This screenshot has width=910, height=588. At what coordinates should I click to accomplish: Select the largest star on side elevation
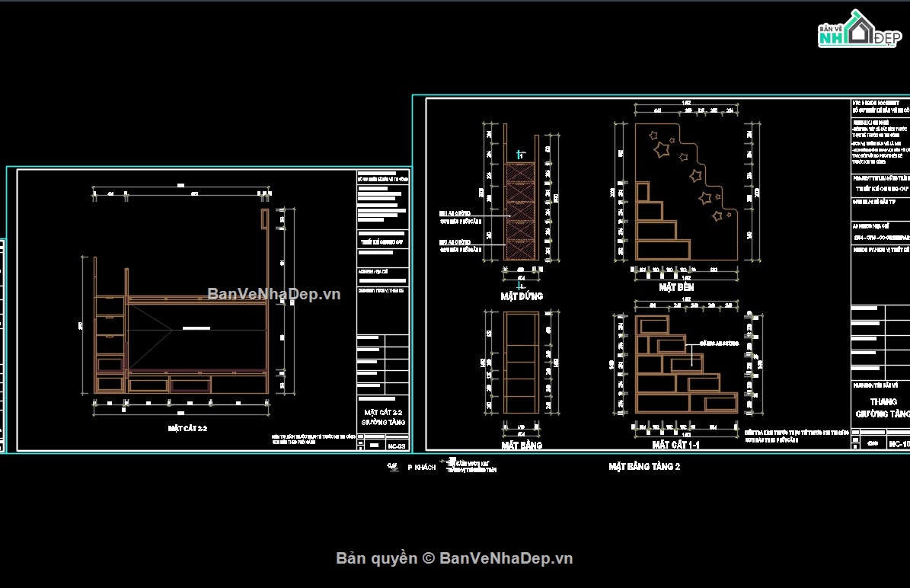pos(662,150)
